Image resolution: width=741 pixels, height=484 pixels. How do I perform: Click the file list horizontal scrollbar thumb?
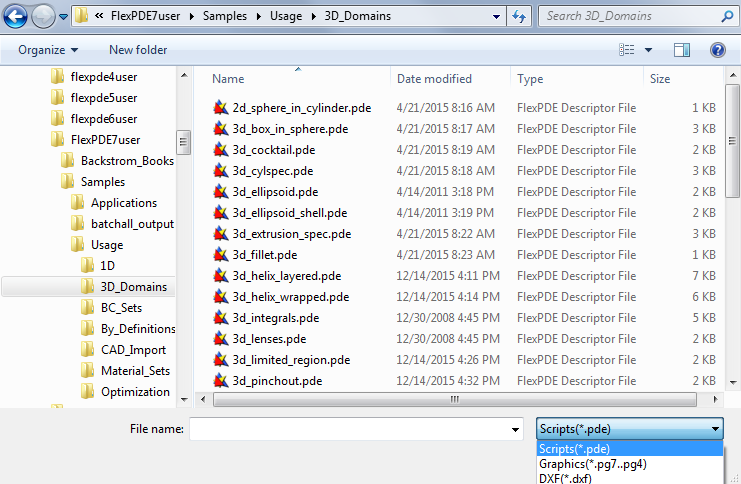tap(455, 399)
